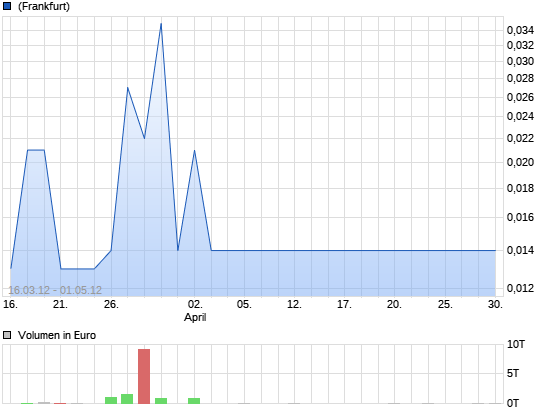
Task: Click the 0,014 price axis label
Action: (x=520, y=250)
